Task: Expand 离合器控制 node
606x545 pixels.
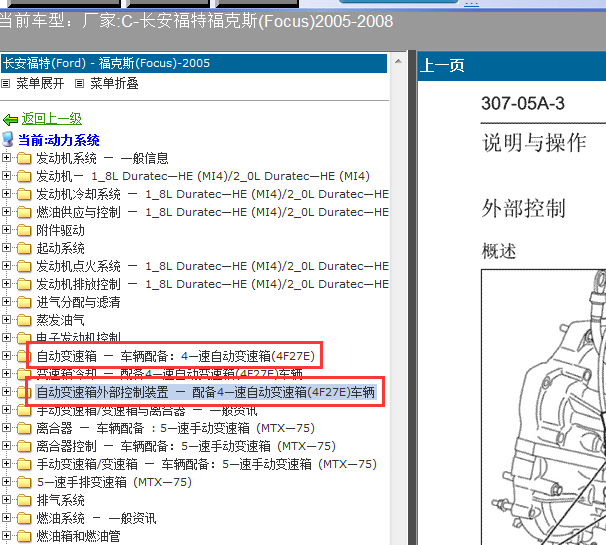Action: tap(6, 446)
